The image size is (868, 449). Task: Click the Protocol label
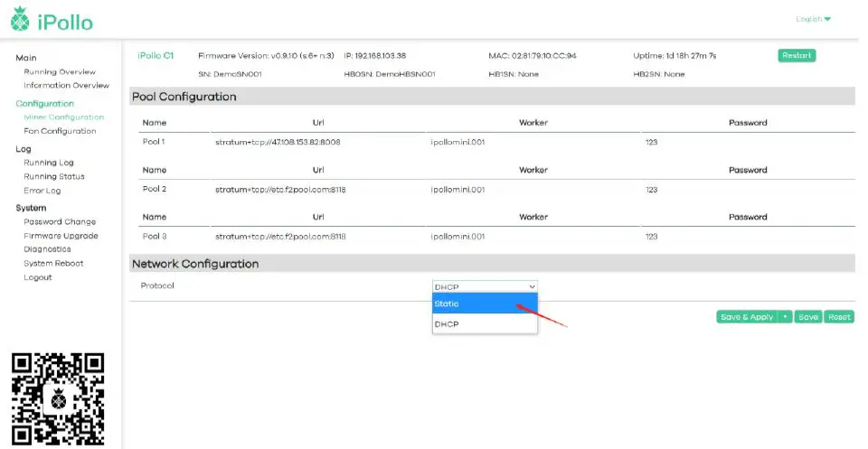[x=157, y=285]
